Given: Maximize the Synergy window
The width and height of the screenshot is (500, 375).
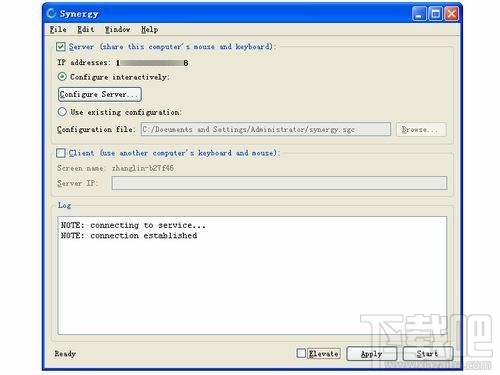Looking at the screenshot, I should 435,14.
